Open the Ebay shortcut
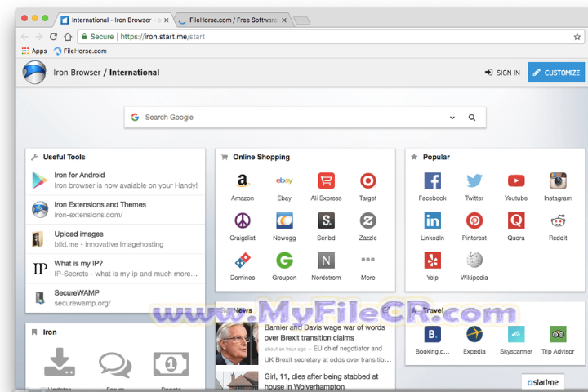Viewport: 588px width, 392px height. 284,187
